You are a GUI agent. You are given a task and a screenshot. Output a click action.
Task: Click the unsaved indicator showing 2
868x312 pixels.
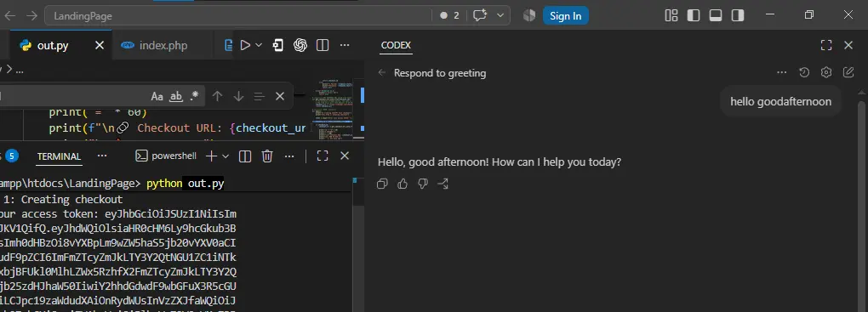(449, 15)
